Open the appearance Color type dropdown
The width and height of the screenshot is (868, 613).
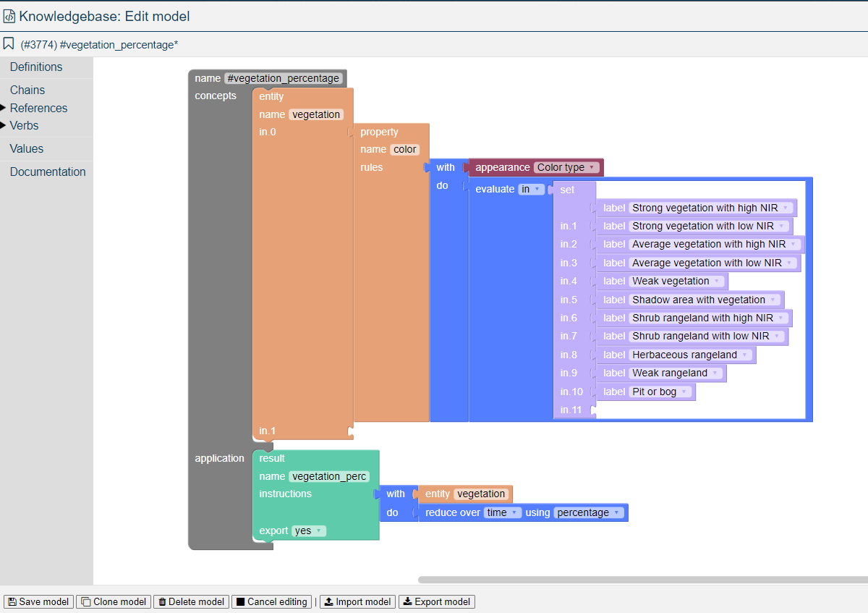coord(567,167)
